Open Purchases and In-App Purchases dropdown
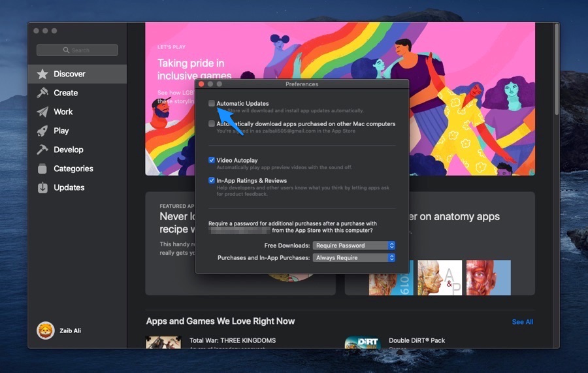The width and height of the screenshot is (588, 373). [354, 258]
